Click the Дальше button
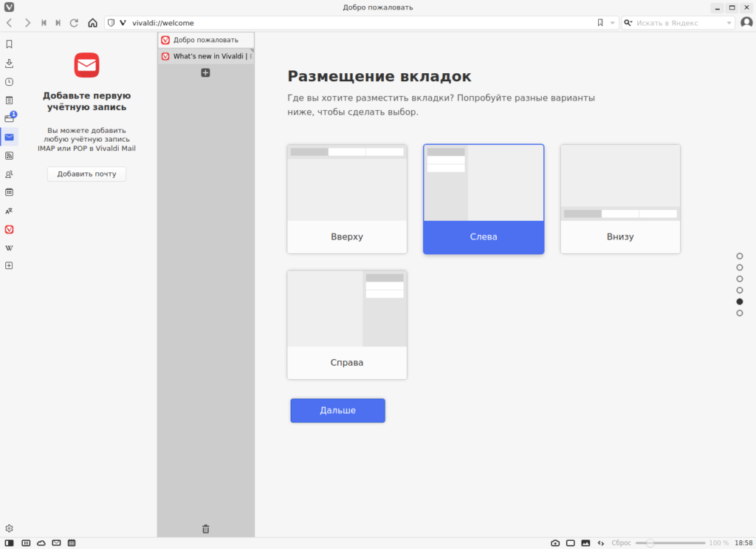The height and width of the screenshot is (549, 756). (337, 411)
